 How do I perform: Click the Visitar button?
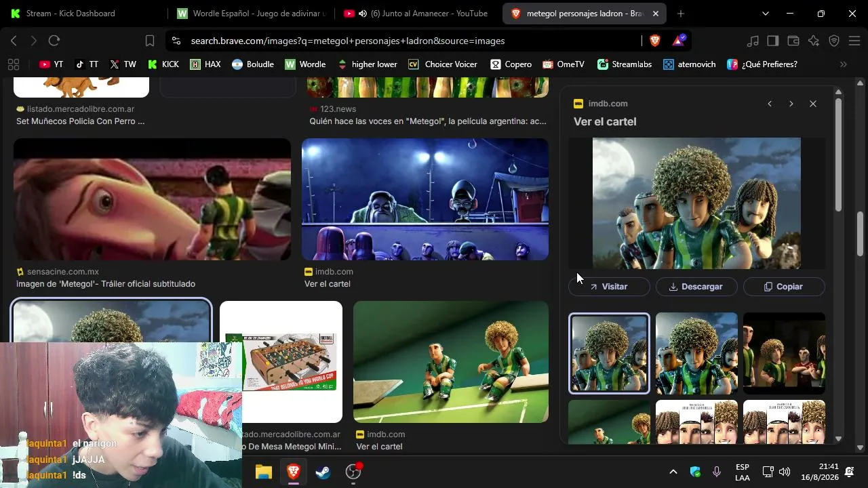(x=609, y=287)
